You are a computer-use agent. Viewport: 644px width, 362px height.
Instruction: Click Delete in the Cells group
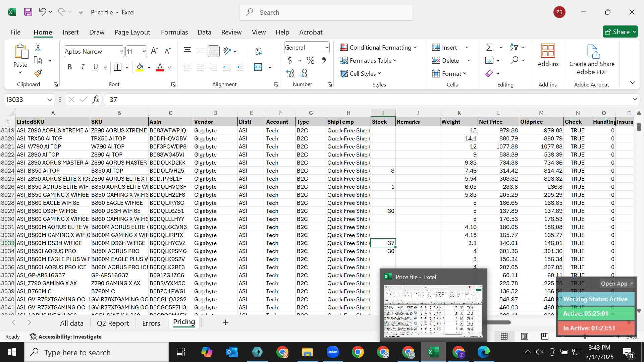[x=446, y=60]
